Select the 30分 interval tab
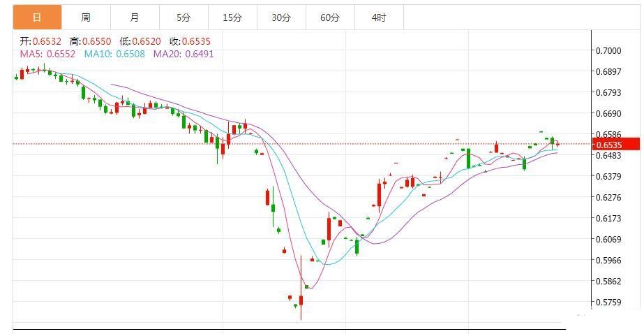The width and height of the screenshot is (644, 334). pyautogui.click(x=280, y=17)
